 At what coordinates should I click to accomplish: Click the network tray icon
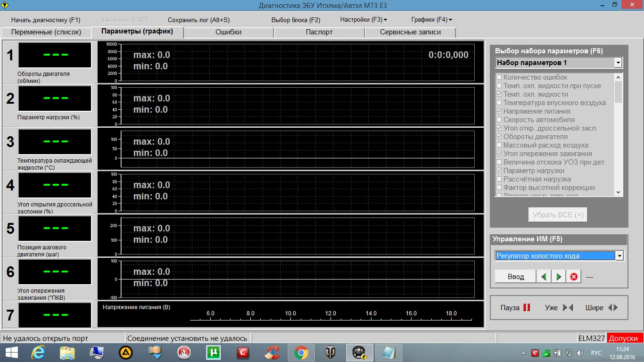[x=569, y=353]
